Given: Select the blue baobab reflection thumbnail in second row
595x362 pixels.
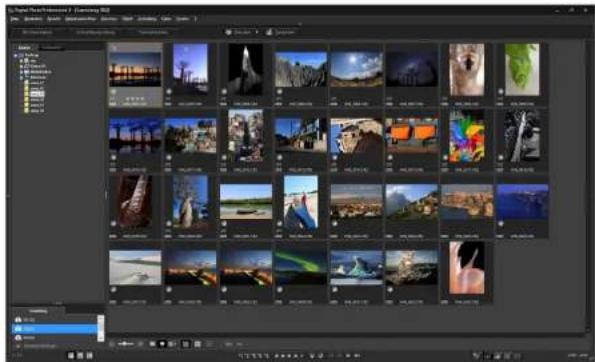Looking at the screenshot, I should click(135, 135).
